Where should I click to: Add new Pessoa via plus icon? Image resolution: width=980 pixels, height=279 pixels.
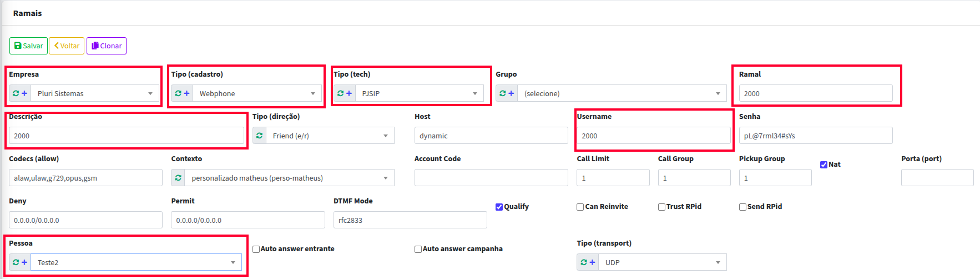point(24,262)
